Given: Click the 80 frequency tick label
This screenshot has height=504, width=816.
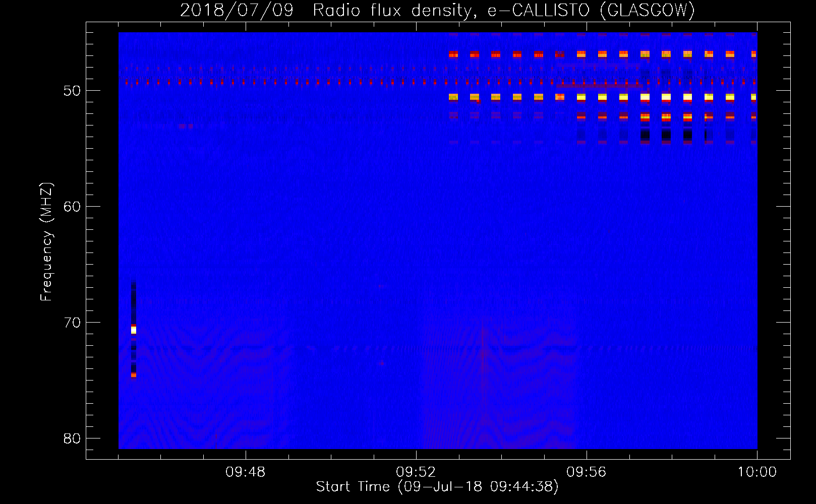Looking at the screenshot, I should tap(72, 438).
